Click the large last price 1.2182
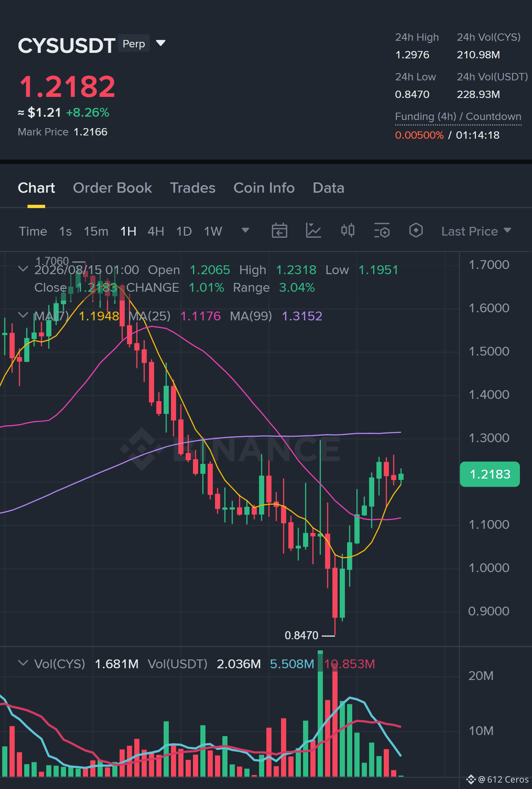532x789 pixels. [67, 87]
